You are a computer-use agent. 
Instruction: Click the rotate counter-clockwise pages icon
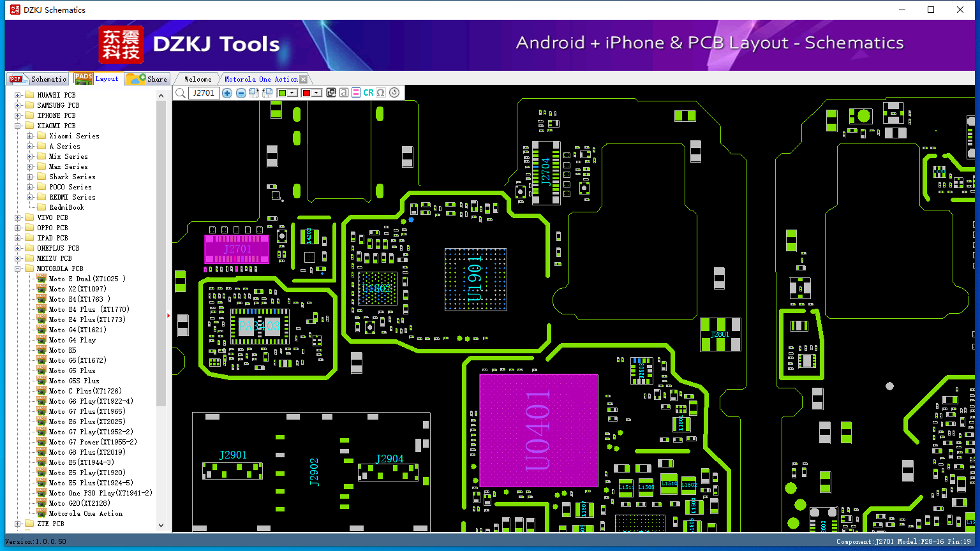click(267, 93)
